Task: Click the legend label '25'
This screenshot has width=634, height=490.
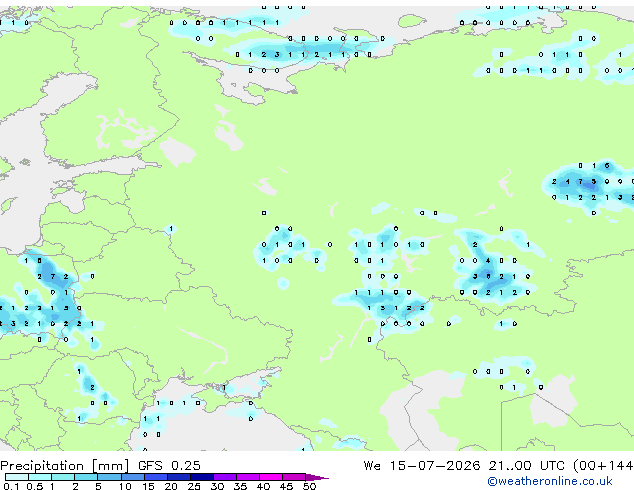Action: (194, 486)
